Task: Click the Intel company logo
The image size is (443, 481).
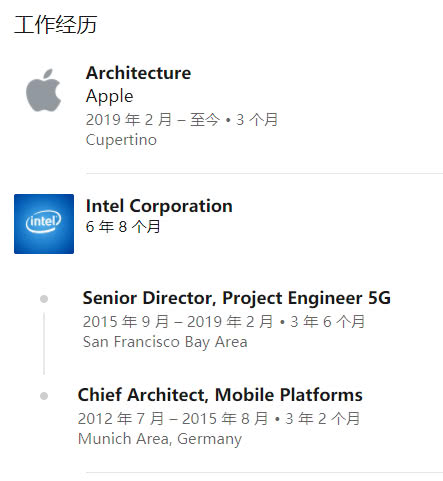Action: (x=44, y=224)
